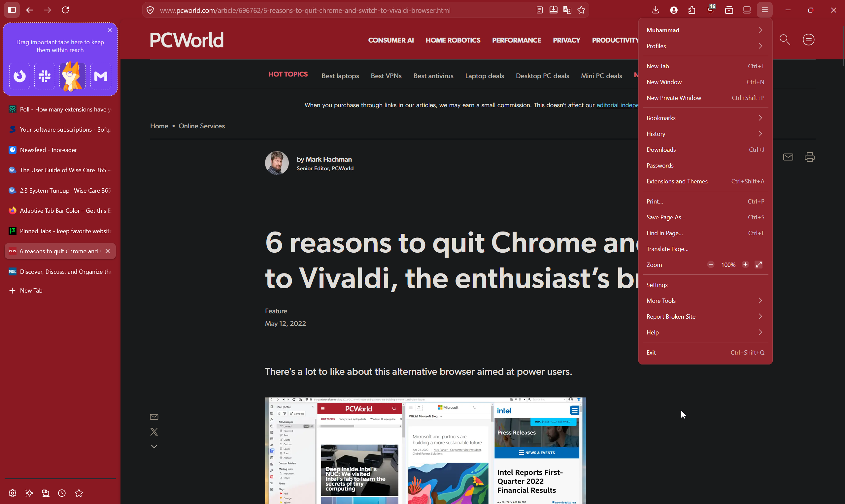Click the panel layout icon beside the hamburger menu
845x504 pixels.
point(747,10)
